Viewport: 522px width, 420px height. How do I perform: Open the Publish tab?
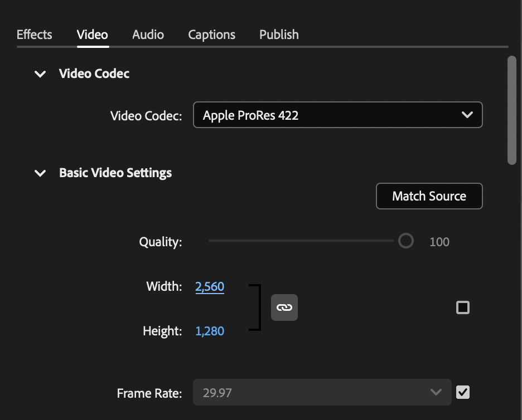pos(279,35)
